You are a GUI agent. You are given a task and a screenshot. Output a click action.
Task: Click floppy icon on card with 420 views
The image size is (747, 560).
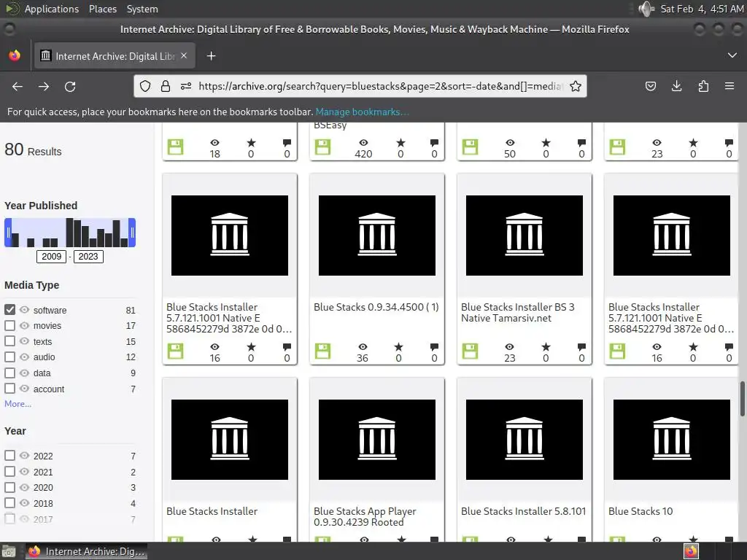pyautogui.click(x=322, y=147)
